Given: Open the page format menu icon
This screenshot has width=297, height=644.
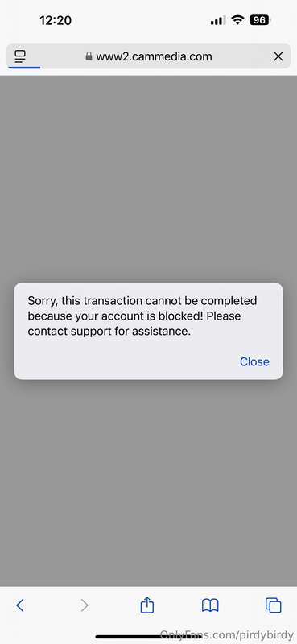Looking at the screenshot, I should pyautogui.click(x=19, y=56).
